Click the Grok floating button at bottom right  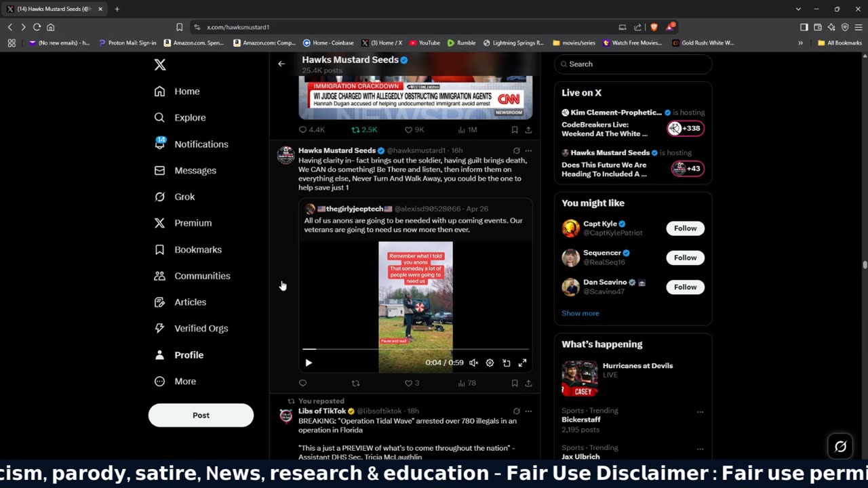click(840, 446)
